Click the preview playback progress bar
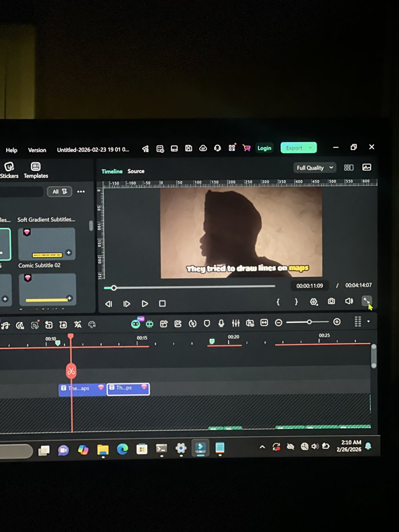The height and width of the screenshot is (532, 399). [189, 287]
